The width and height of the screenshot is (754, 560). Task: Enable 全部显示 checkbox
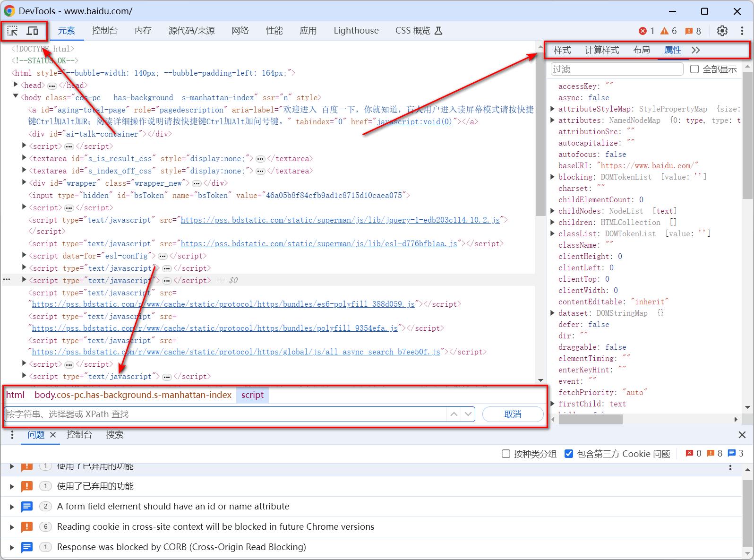pos(694,69)
